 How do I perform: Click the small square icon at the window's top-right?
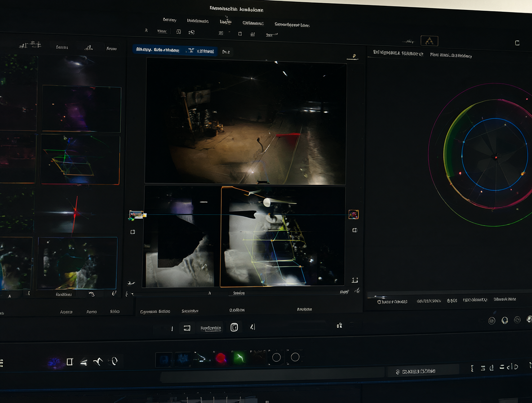point(517,43)
